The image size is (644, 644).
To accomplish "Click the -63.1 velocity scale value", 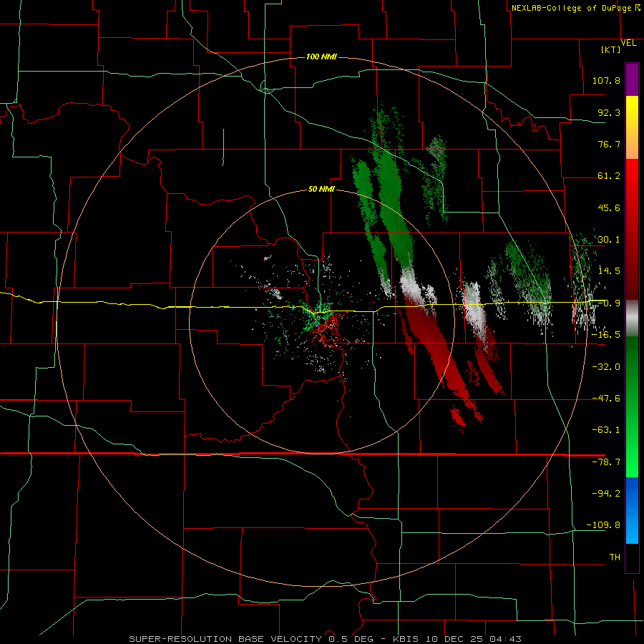I will pos(606,430).
